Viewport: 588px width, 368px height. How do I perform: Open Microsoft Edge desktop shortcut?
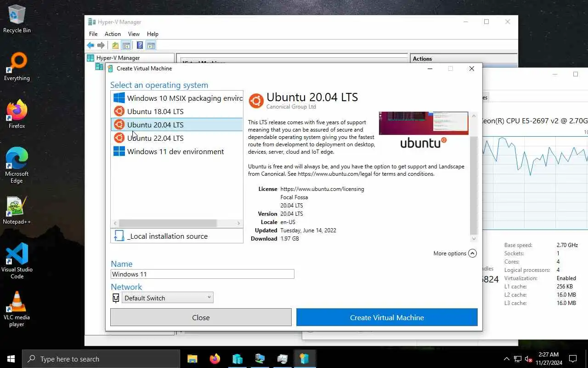tap(17, 166)
